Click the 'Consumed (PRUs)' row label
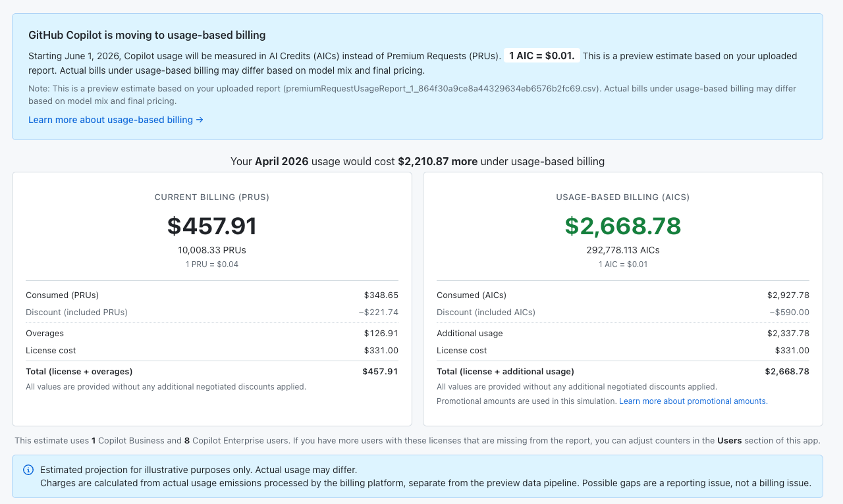 [63, 295]
